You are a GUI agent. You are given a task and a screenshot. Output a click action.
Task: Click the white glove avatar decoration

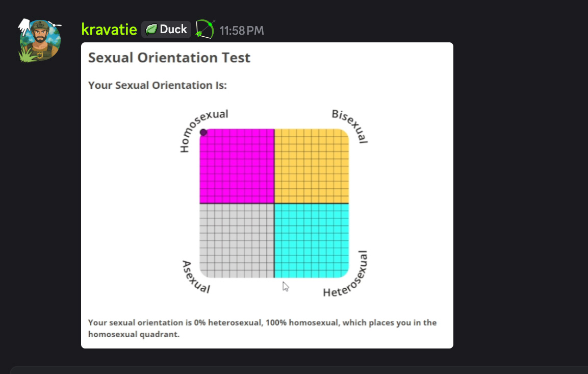pos(24,26)
